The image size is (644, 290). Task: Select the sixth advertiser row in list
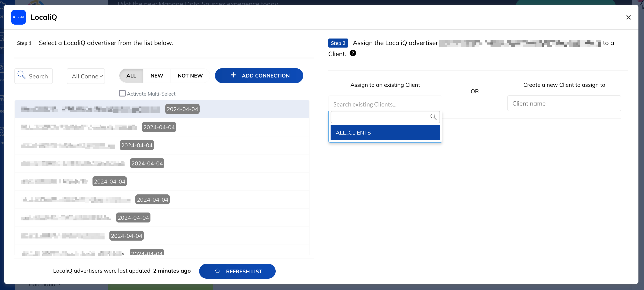click(x=162, y=200)
